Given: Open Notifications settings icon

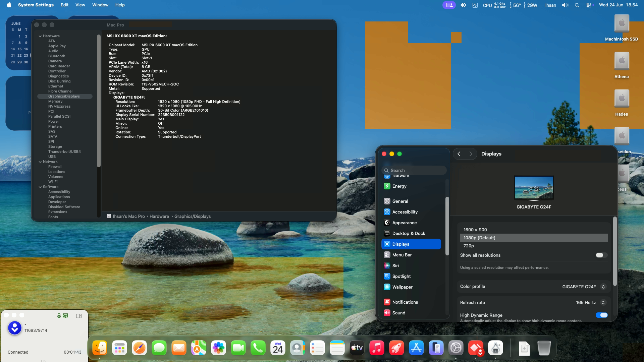Looking at the screenshot, I should 387,302.
